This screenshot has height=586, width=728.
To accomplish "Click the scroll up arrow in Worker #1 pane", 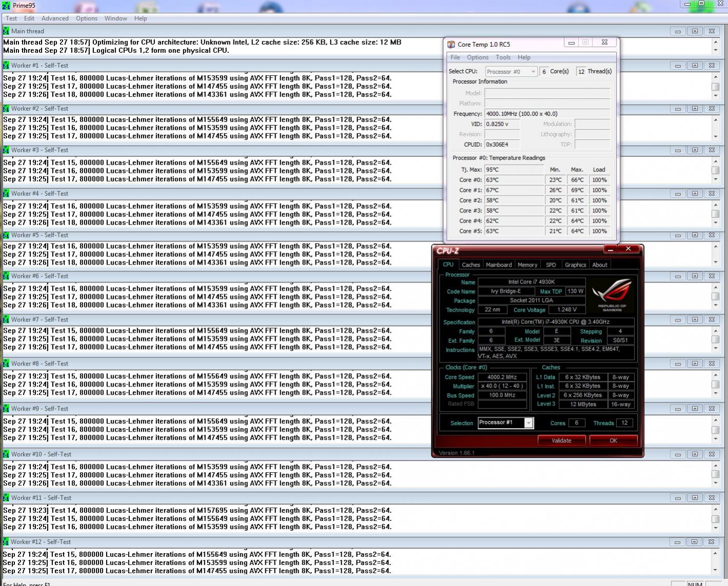I will 716,77.
